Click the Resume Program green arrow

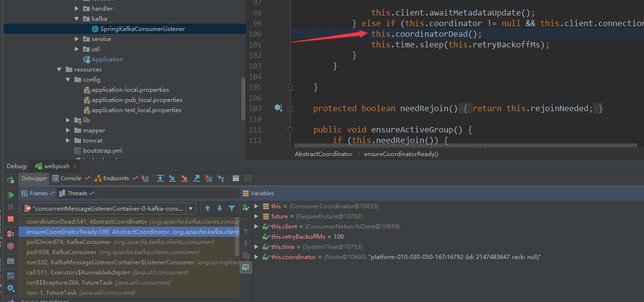[x=11, y=194]
